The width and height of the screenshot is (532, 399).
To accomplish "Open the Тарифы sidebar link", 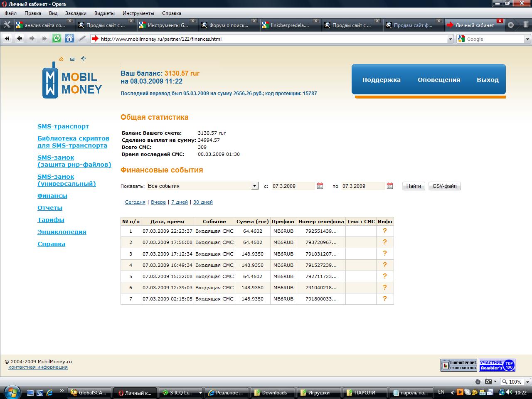I will tap(51, 220).
